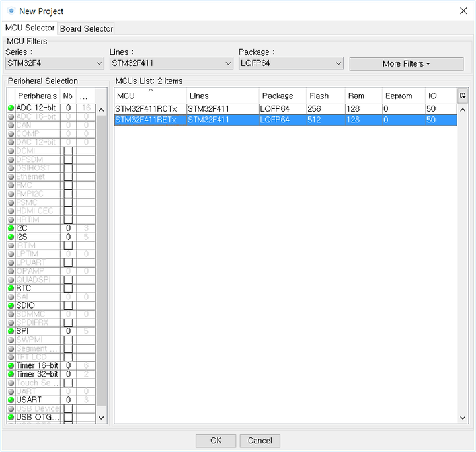The height and width of the screenshot is (452, 476).
Task: Tick the DCMI checkbox
Action: tap(68, 151)
